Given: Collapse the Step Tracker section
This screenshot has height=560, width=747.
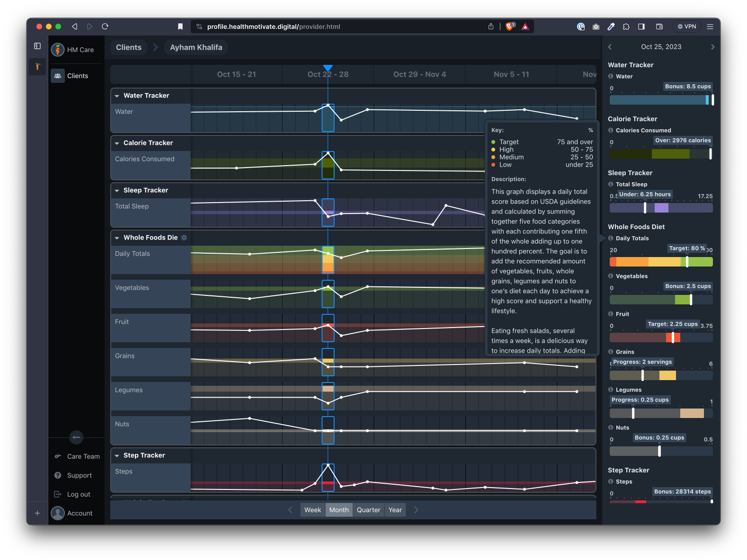Looking at the screenshot, I should [117, 455].
